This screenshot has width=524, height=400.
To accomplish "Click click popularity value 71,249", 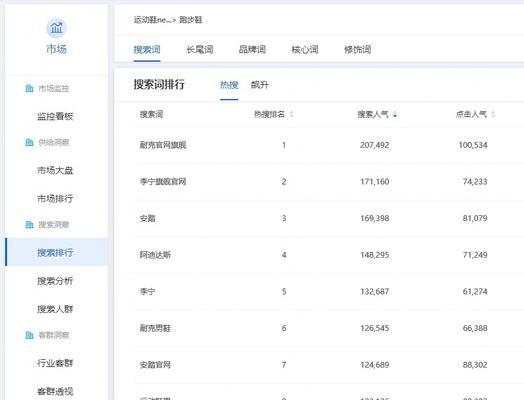I will pyautogui.click(x=475, y=255).
